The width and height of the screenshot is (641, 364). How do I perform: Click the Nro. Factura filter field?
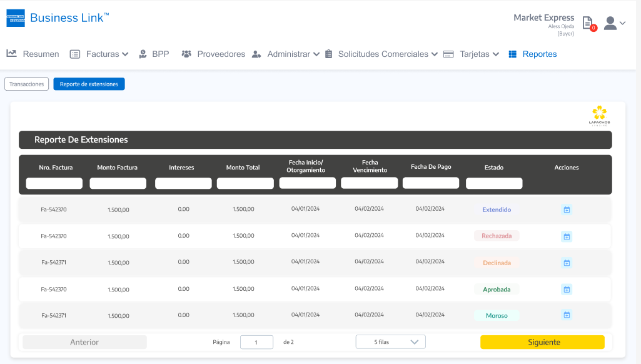(x=54, y=183)
